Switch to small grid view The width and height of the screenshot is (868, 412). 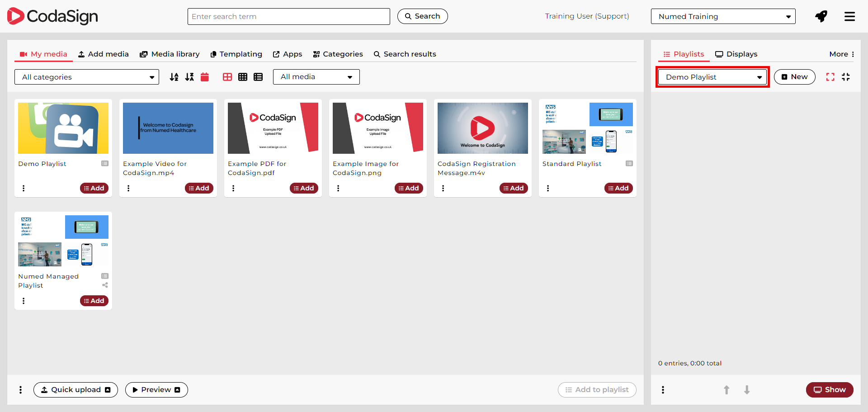(243, 77)
